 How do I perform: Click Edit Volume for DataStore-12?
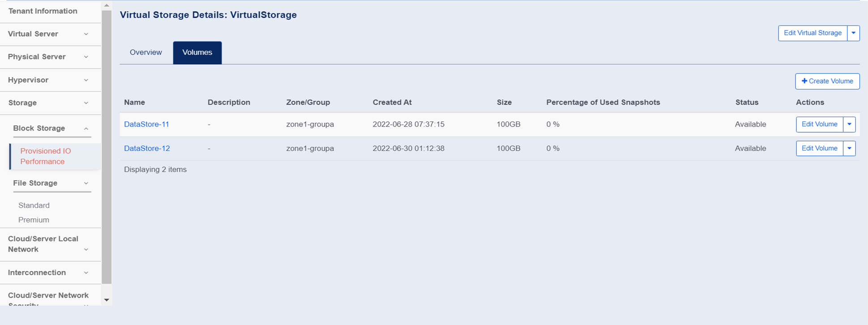click(x=819, y=148)
